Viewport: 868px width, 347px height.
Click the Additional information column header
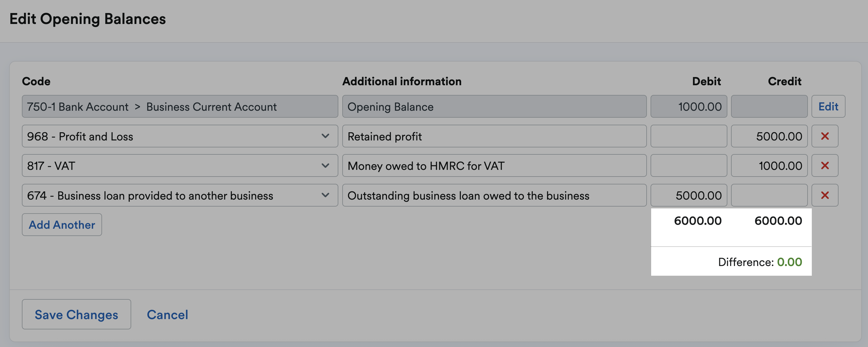(x=402, y=81)
